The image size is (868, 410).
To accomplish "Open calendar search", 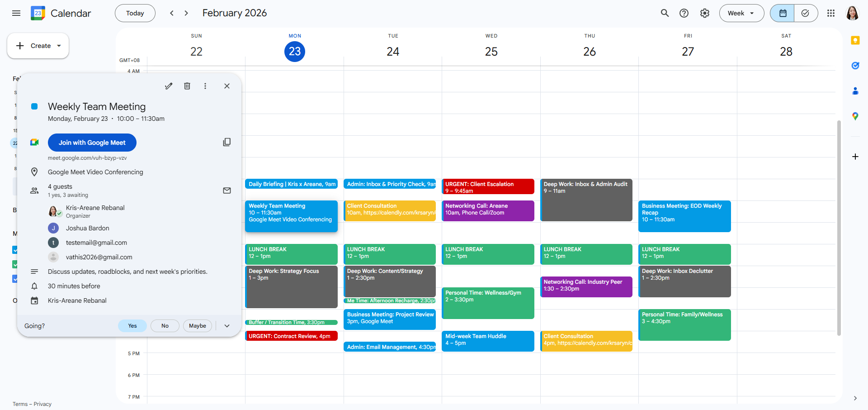I will (x=665, y=13).
